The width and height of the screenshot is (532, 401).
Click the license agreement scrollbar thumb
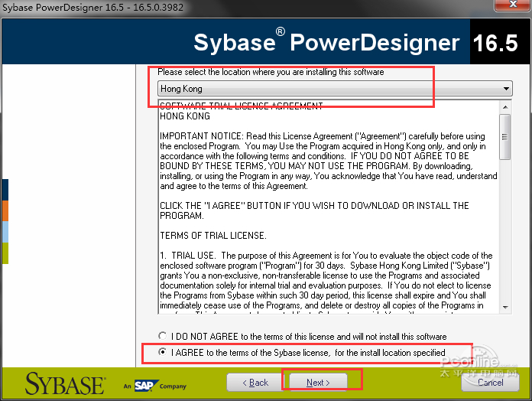click(x=505, y=137)
